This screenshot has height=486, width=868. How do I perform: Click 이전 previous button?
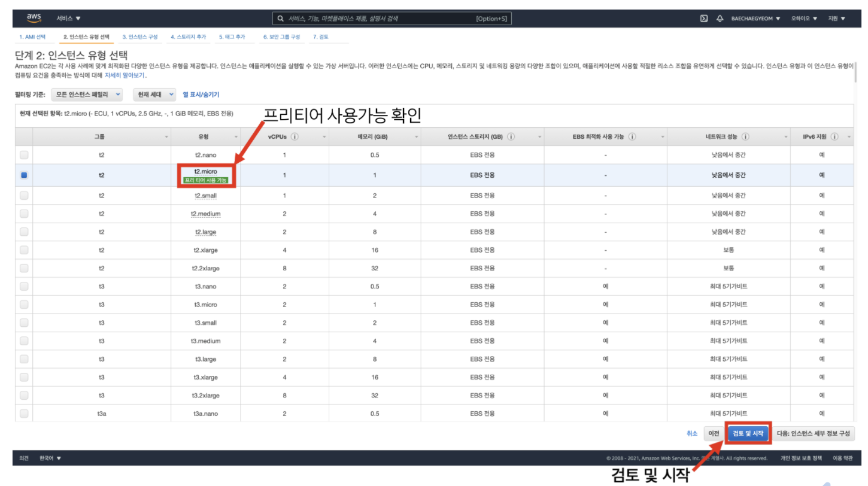pos(714,433)
